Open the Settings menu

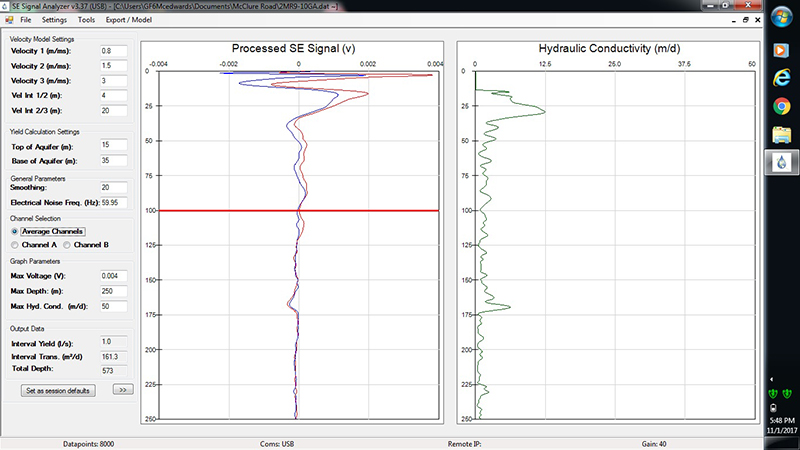pos(54,20)
